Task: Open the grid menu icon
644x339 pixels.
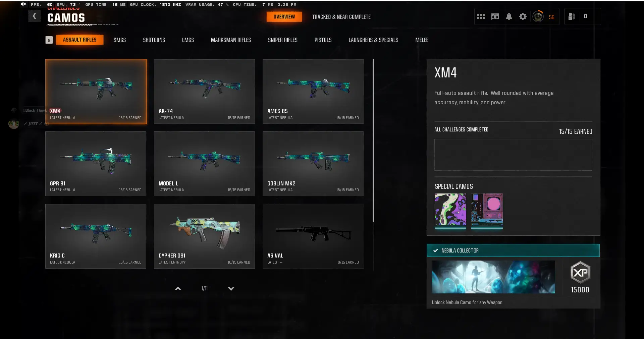Action: point(481,16)
